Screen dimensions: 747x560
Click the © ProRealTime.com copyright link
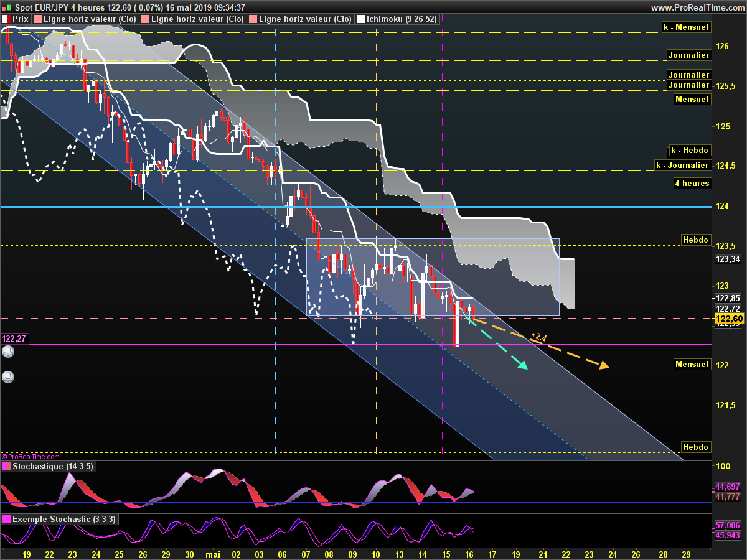[x=31, y=457]
